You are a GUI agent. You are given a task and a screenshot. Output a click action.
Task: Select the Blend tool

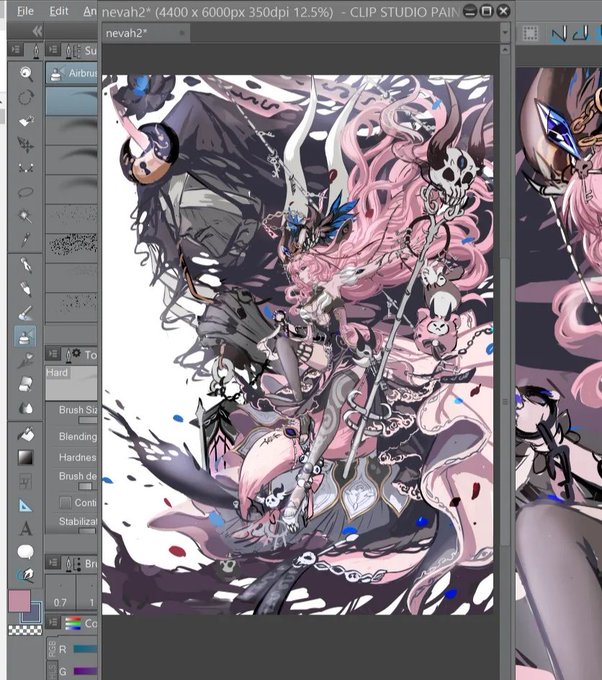[26, 408]
